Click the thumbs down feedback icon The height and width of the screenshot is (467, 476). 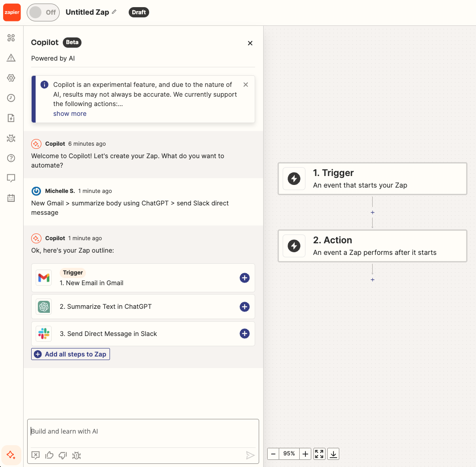click(x=63, y=455)
